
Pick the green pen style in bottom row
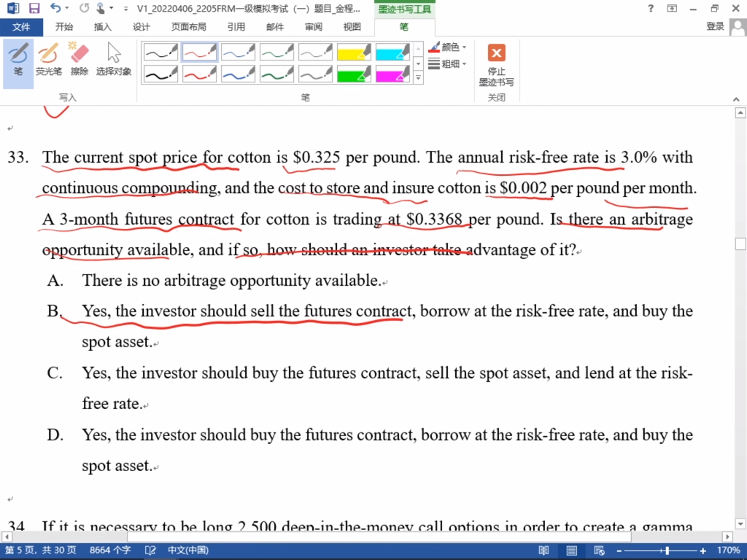pos(276,74)
